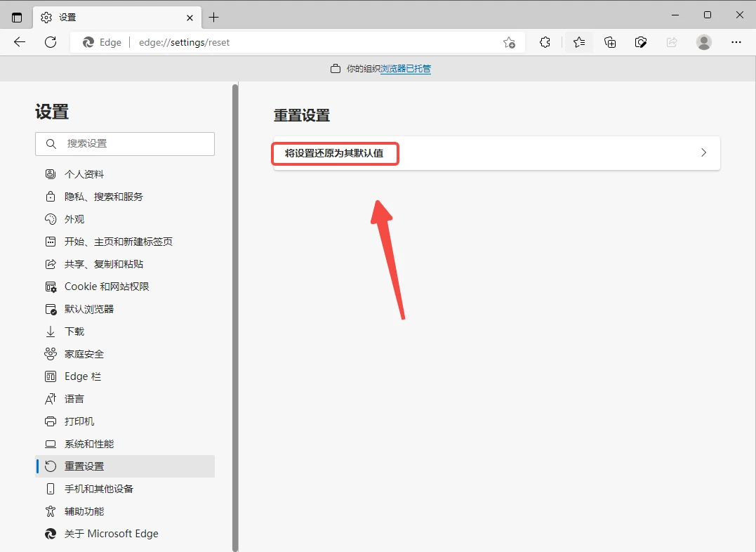Open the Extensions puzzle icon
This screenshot has height=552, width=756.
tap(545, 42)
